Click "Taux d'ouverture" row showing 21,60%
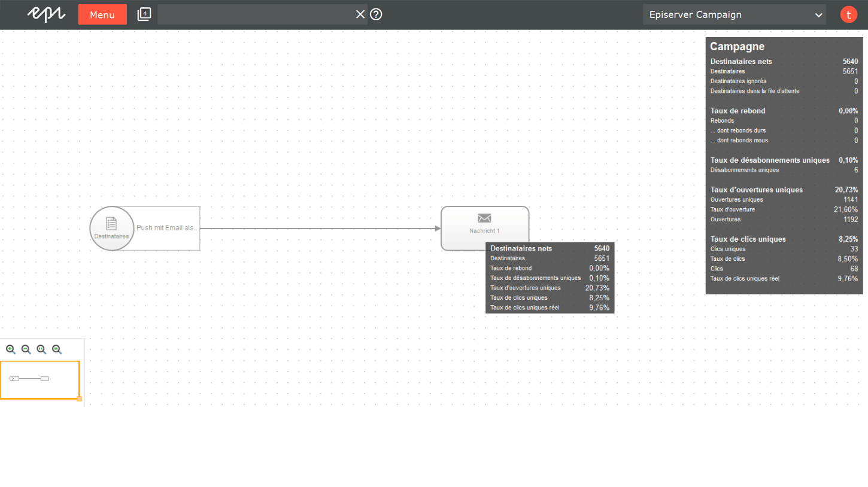868x487 pixels. (784, 209)
